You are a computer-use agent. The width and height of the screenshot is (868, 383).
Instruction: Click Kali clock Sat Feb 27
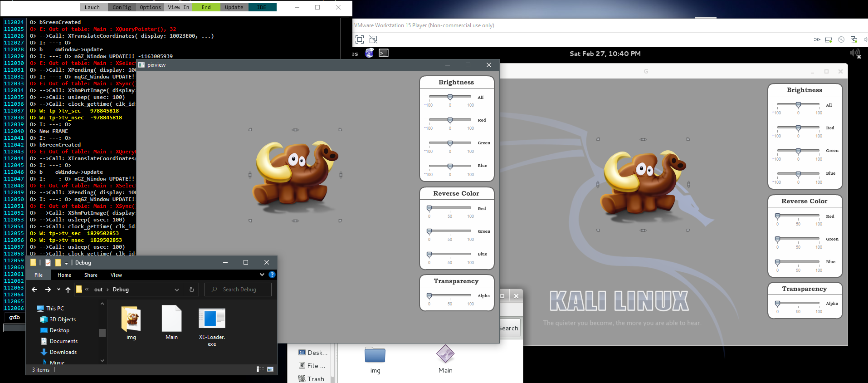tap(605, 54)
